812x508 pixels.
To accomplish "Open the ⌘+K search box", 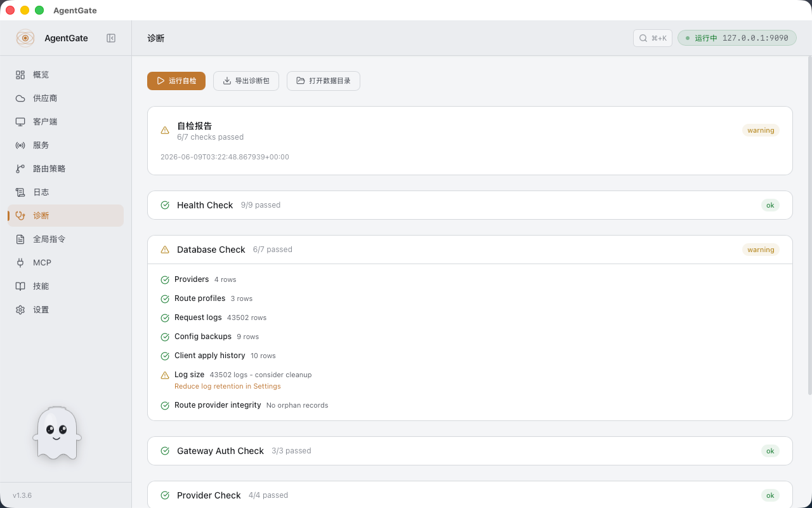I will point(653,38).
